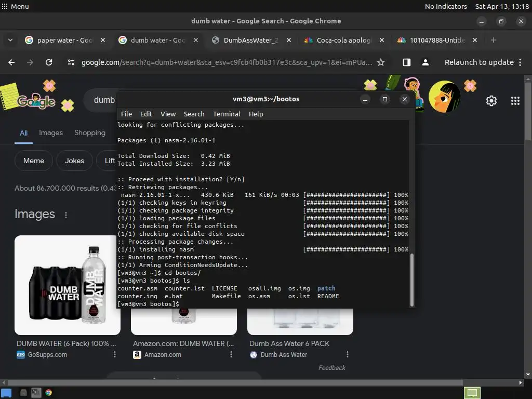Close the 'dumb water' tab

[196, 40]
